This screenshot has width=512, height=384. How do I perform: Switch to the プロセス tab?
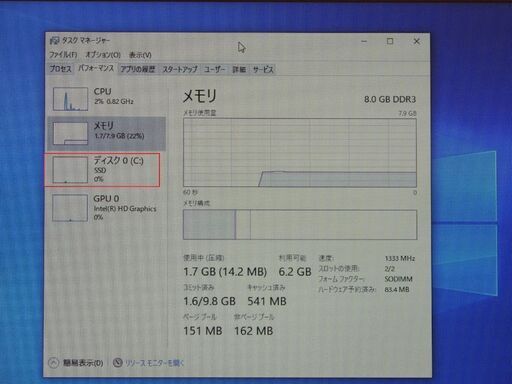pos(60,69)
